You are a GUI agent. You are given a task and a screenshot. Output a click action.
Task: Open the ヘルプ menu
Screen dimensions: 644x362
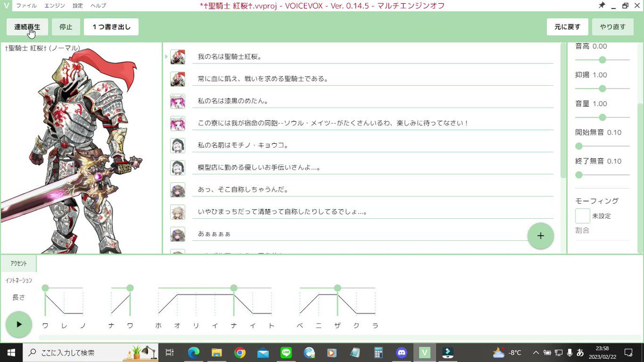coord(98,5)
